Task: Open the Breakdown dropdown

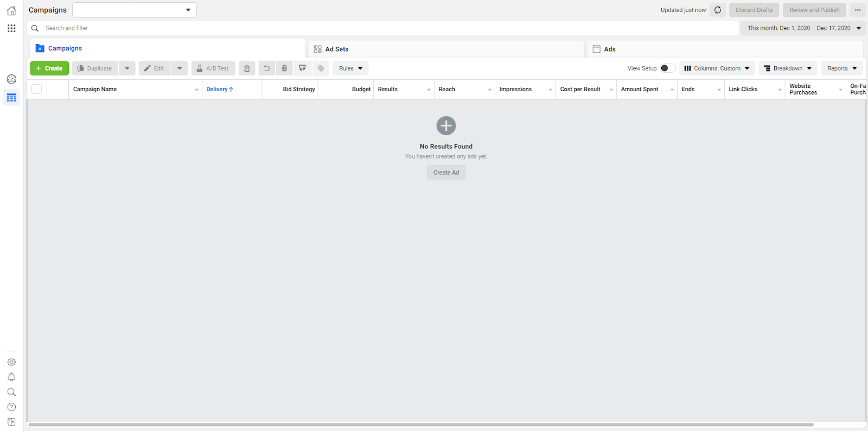Action: [x=788, y=68]
